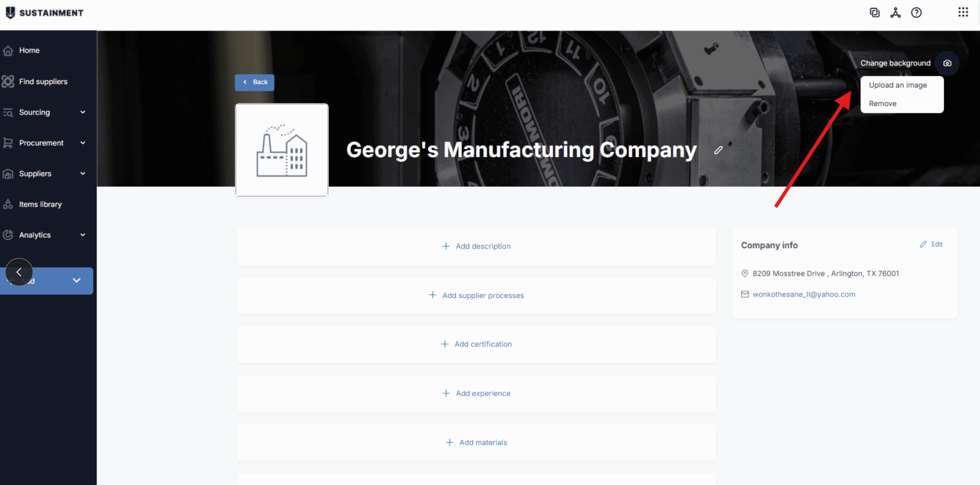
Task: Click the network hierarchy icon in header
Action: (x=895, y=13)
